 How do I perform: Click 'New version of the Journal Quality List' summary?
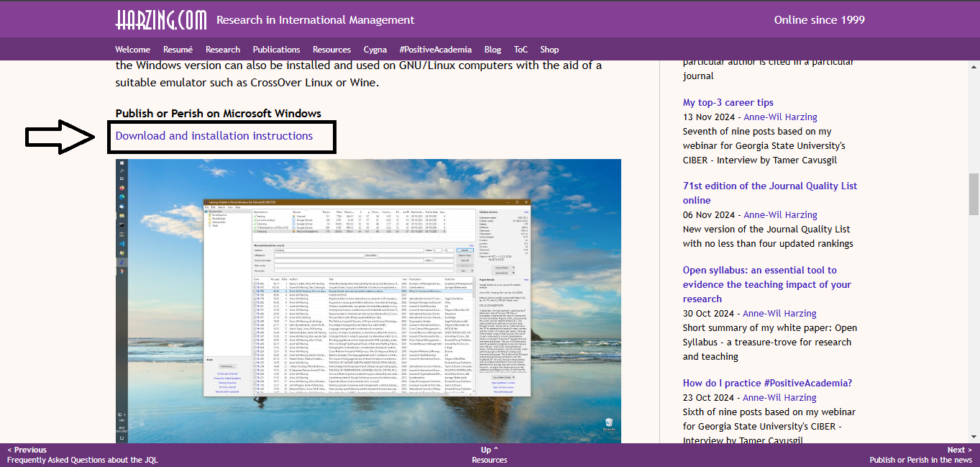click(x=768, y=236)
